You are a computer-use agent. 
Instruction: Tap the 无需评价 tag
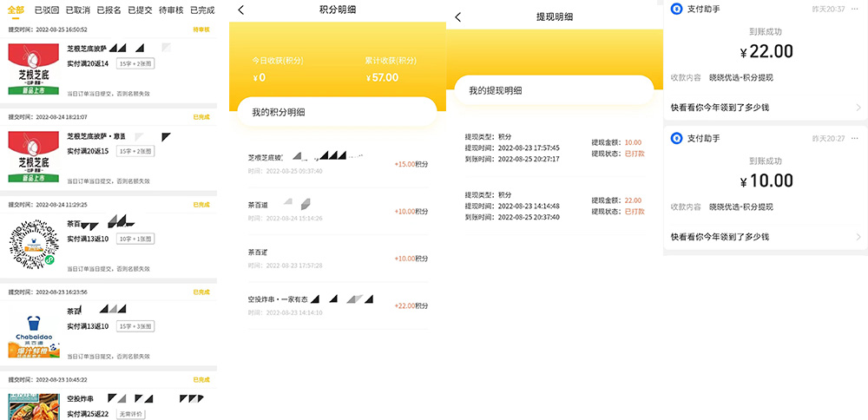tap(131, 414)
